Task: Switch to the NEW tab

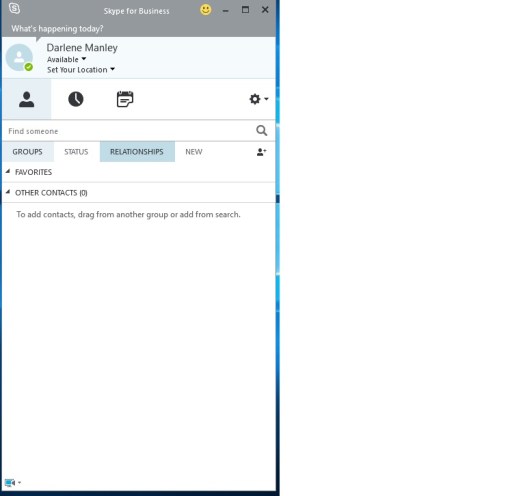Action: (x=194, y=152)
